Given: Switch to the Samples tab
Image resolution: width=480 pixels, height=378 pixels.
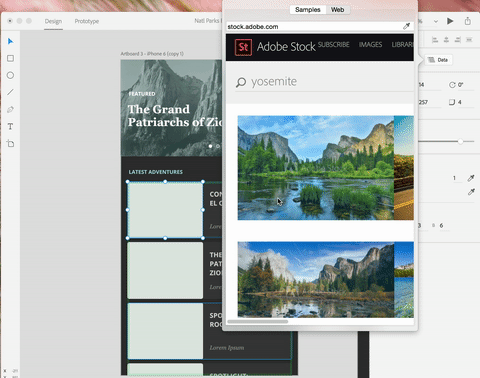Looking at the screenshot, I should 308,10.
